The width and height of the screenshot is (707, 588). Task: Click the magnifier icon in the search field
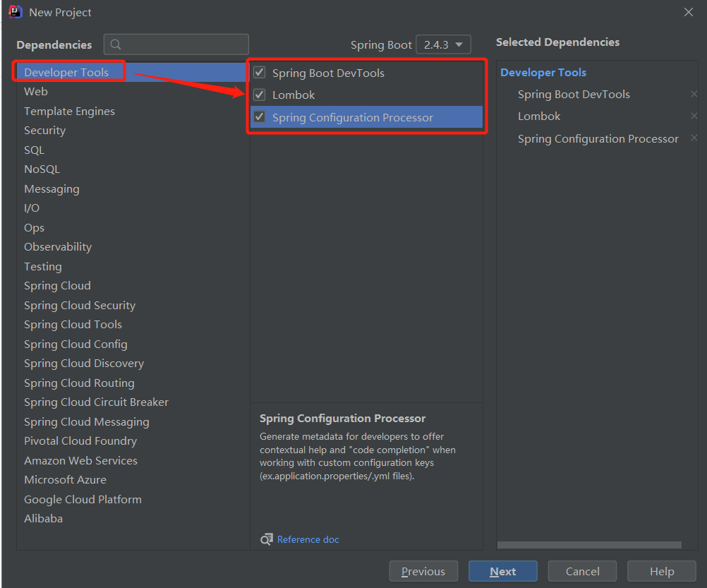pyautogui.click(x=114, y=44)
